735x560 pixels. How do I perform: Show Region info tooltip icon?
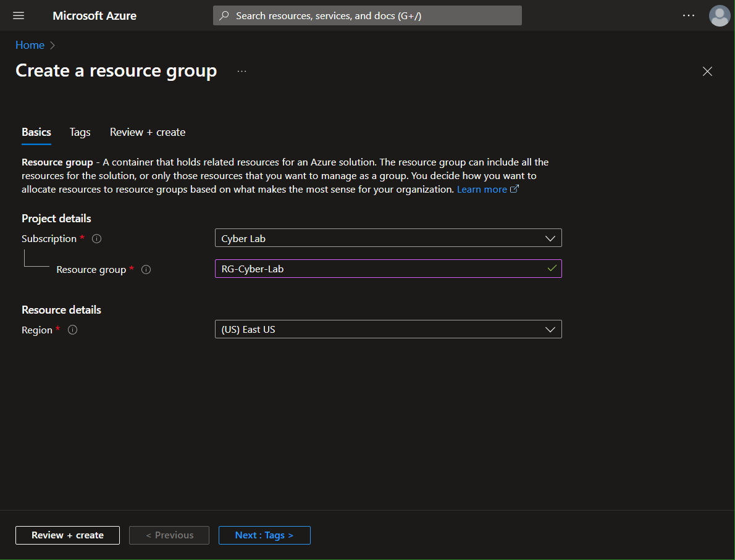click(x=73, y=330)
